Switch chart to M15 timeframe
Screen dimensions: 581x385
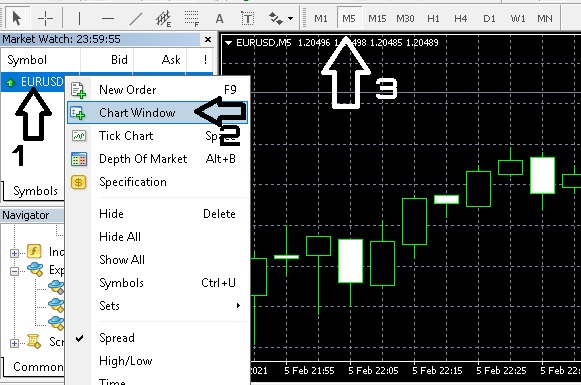(x=377, y=18)
